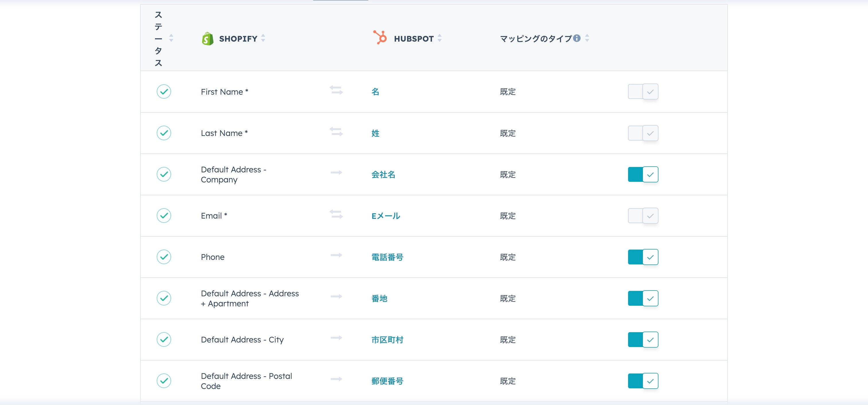Click the status checkmark for Default Address - Company
The image size is (868, 405).
coord(164,174)
